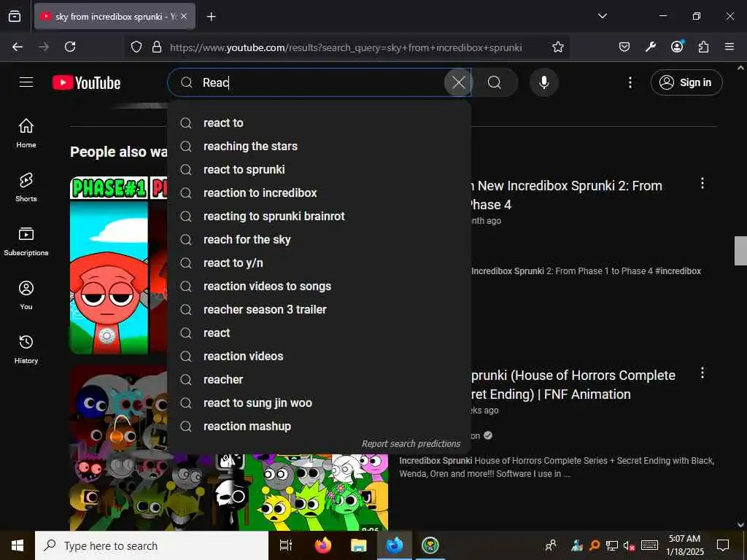This screenshot has height=560, width=747.
Task: Select suggestion 'reaction to incredibox'
Action: (320, 192)
